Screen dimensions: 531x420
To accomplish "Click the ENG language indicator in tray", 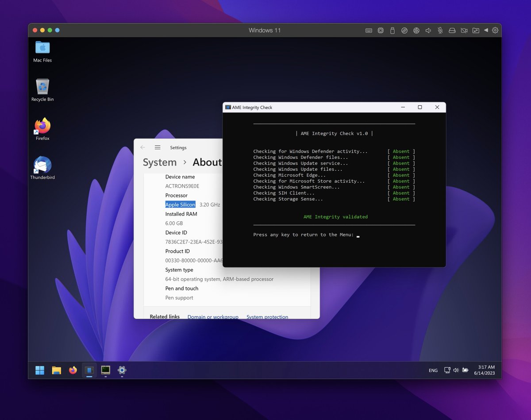I will point(433,370).
